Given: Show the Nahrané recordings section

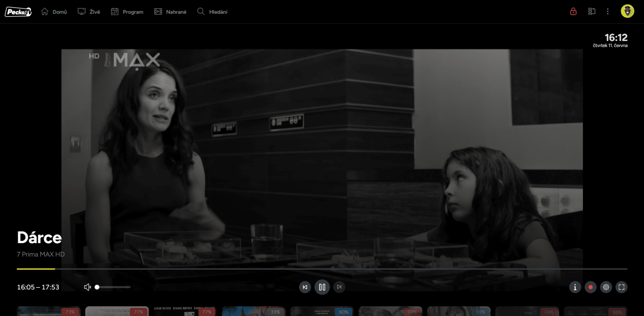Looking at the screenshot, I should (170, 12).
